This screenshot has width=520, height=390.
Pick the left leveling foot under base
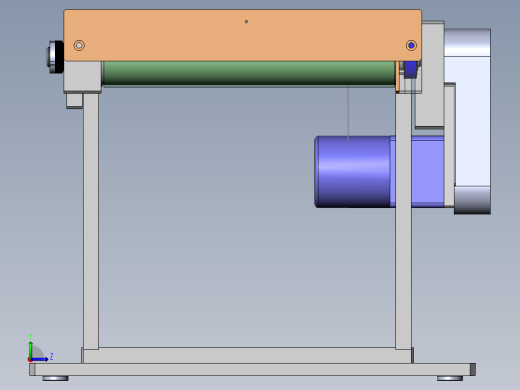(x=55, y=378)
